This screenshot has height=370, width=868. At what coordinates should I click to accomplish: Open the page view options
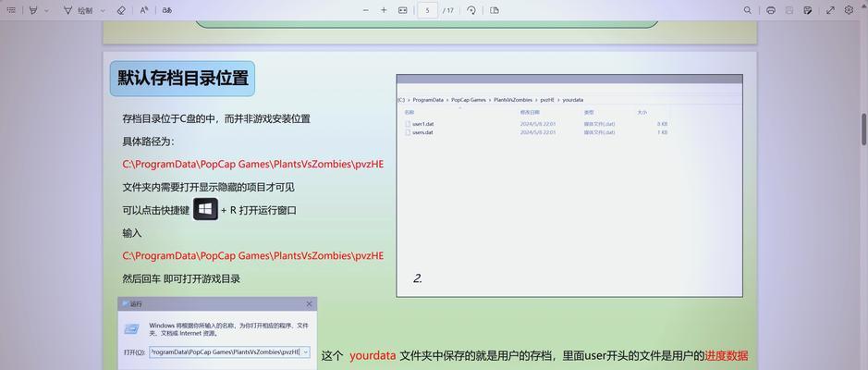[x=495, y=10]
